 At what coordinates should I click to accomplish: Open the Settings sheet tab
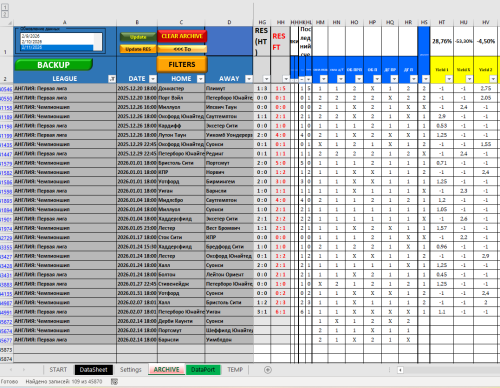click(131, 370)
